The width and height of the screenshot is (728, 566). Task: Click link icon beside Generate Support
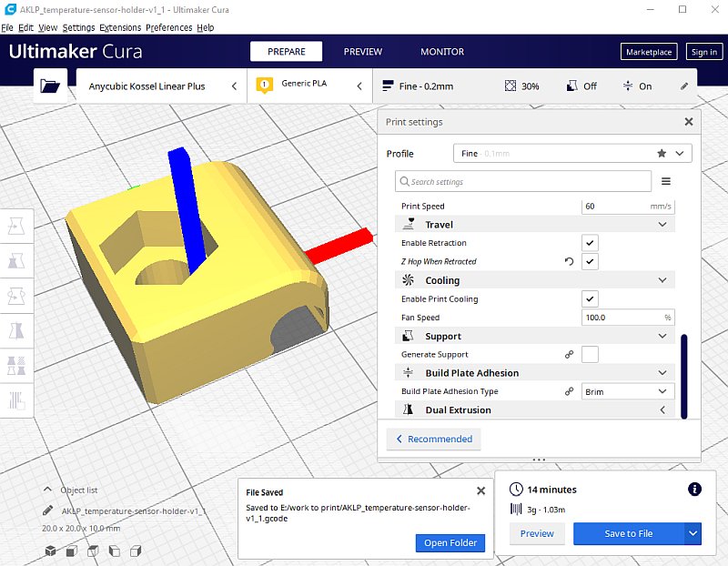(570, 354)
